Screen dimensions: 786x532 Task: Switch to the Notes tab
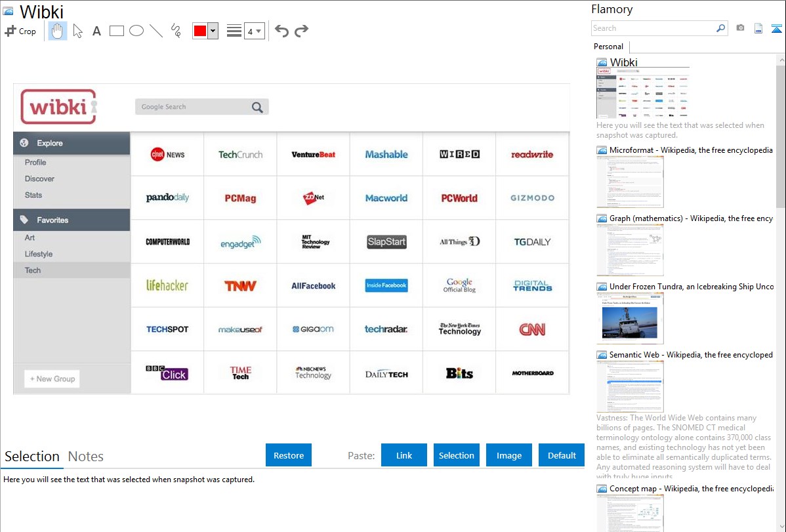click(86, 457)
